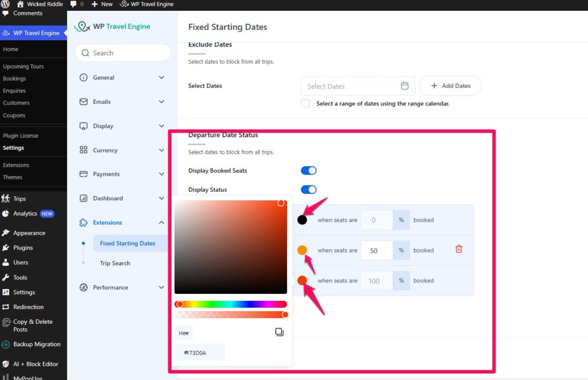
Task: Click the orange swatch for 50% booked
Action: pyautogui.click(x=302, y=250)
